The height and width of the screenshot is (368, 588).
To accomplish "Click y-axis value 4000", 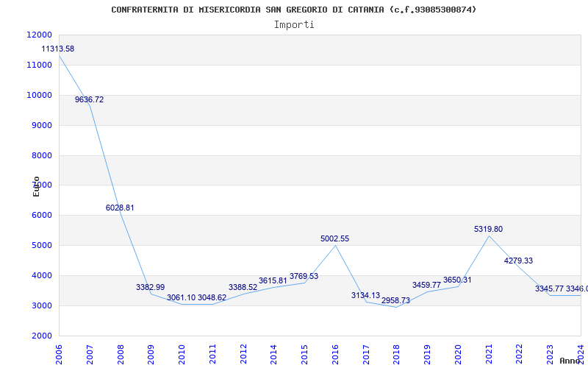I will click(41, 275).
